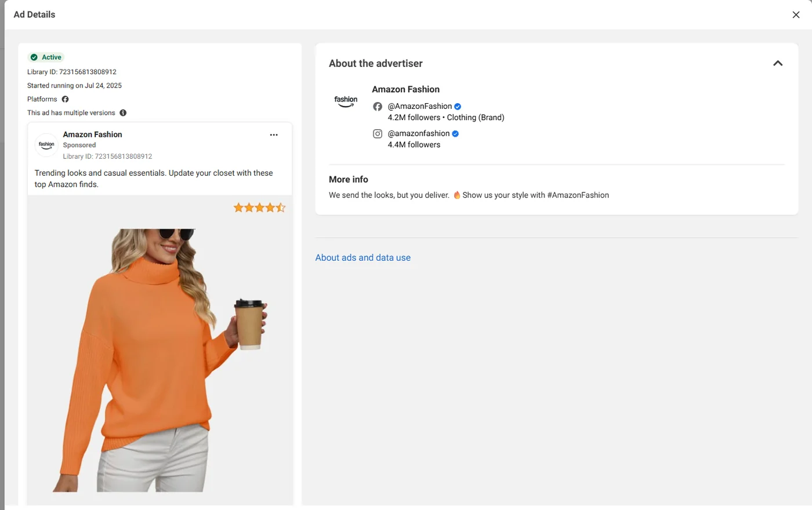Click the About the advertiser heading
Screen dimensions: 812x510
coord(376,63)
